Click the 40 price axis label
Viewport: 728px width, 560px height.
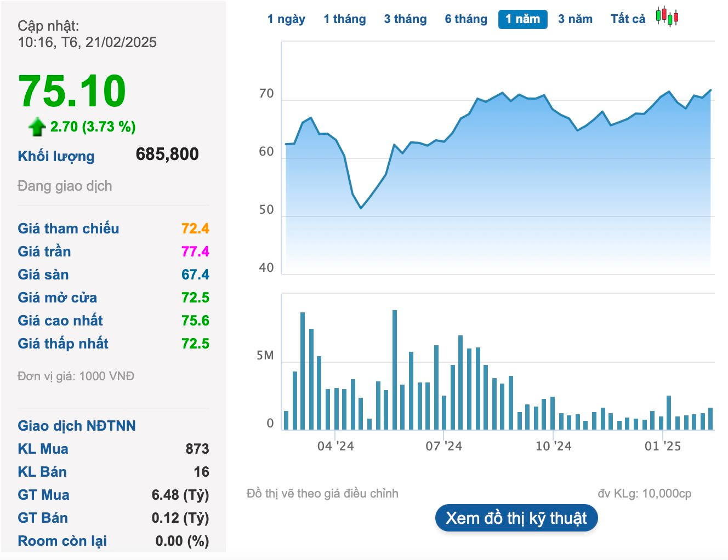point(266,267)
